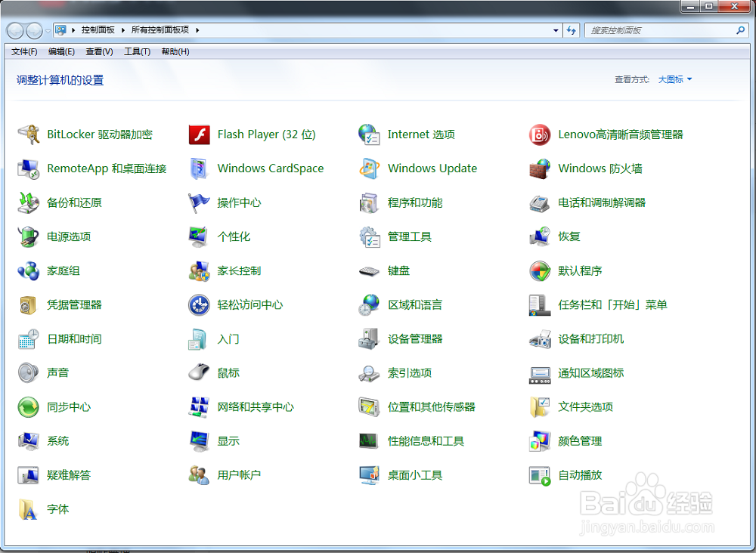Expand 查看方式 大图标 dropdown
The width and height of the screenshot is (756, 553).
point(675,79)
